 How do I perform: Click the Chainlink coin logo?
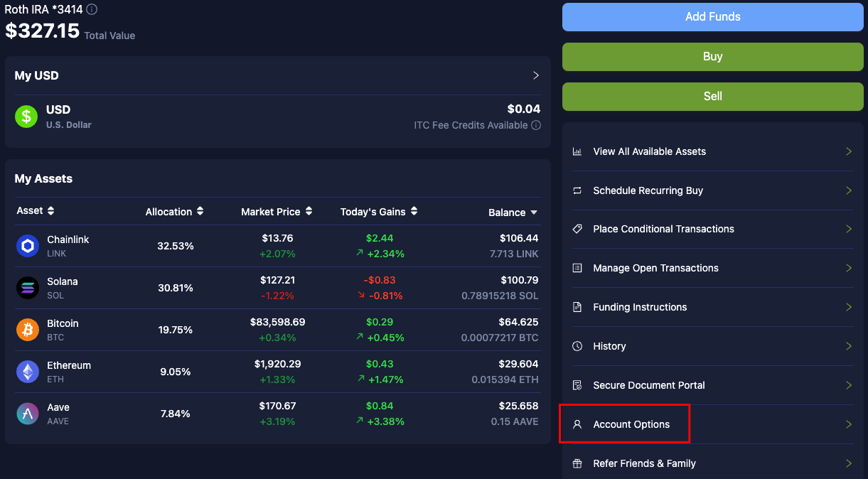[28, 246]
